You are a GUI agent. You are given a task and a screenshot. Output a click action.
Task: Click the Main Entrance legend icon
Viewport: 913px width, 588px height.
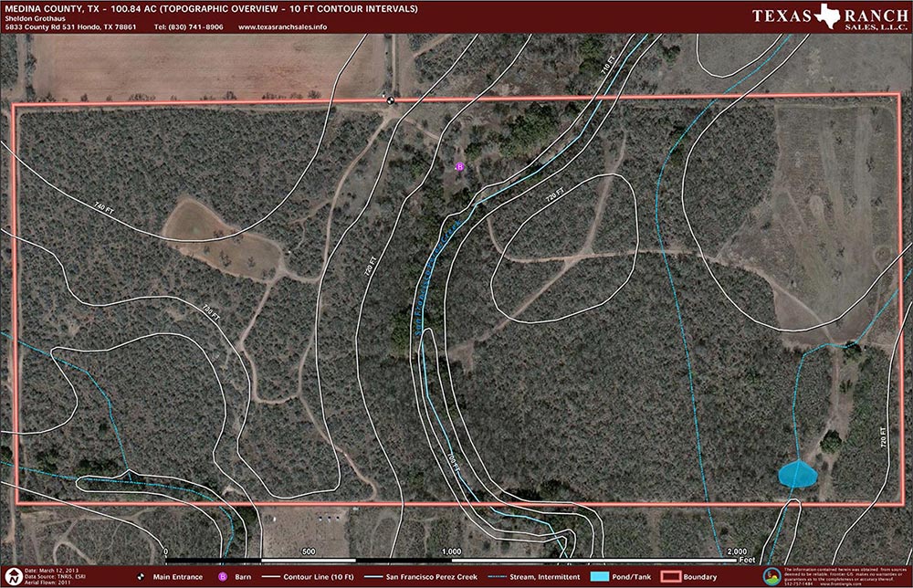coord(139,577)
